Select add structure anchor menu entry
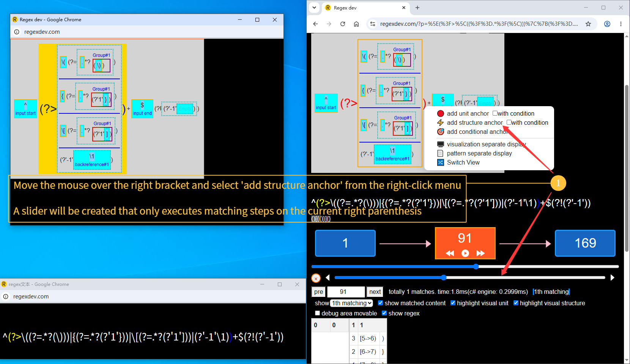This screenshot has width=630, height=364. (x=475, y=122)
